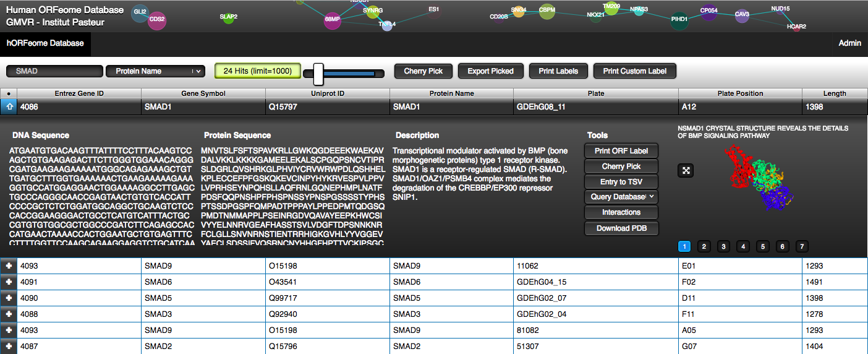This screenshot has height=354, width=868.
Task: Select the CBPM network node
Action: 547,11
